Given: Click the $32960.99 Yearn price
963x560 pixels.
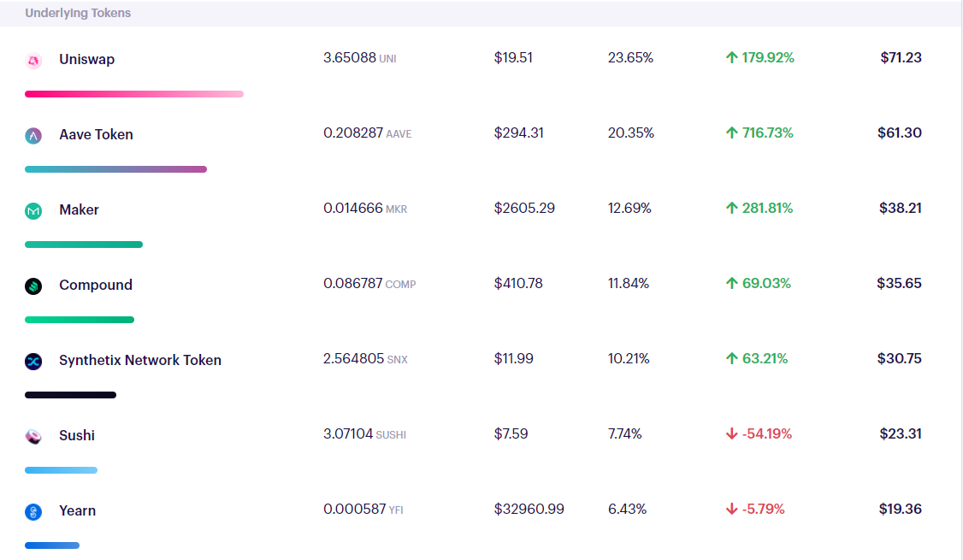Looking at the screenshot, I should click(x=529, y=509).
